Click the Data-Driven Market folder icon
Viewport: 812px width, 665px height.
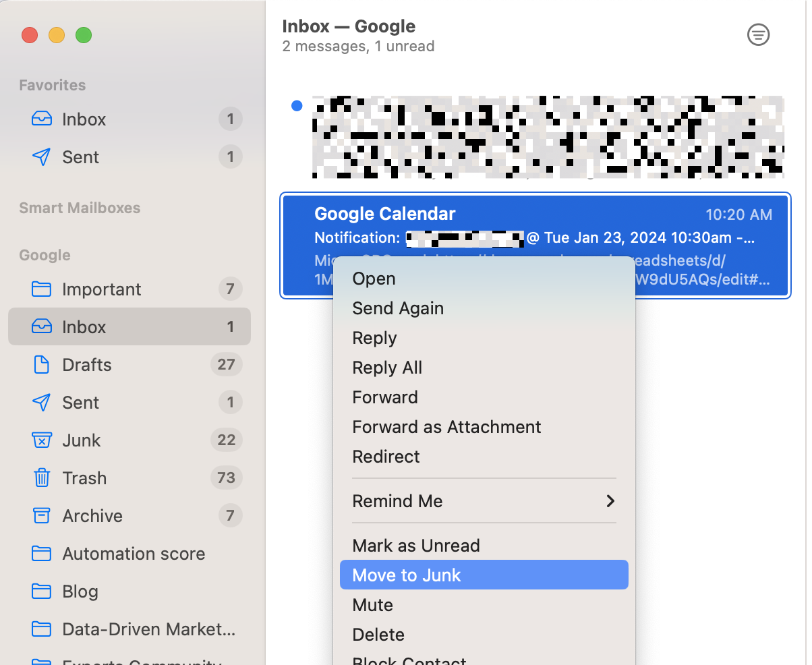click(41, 629)
